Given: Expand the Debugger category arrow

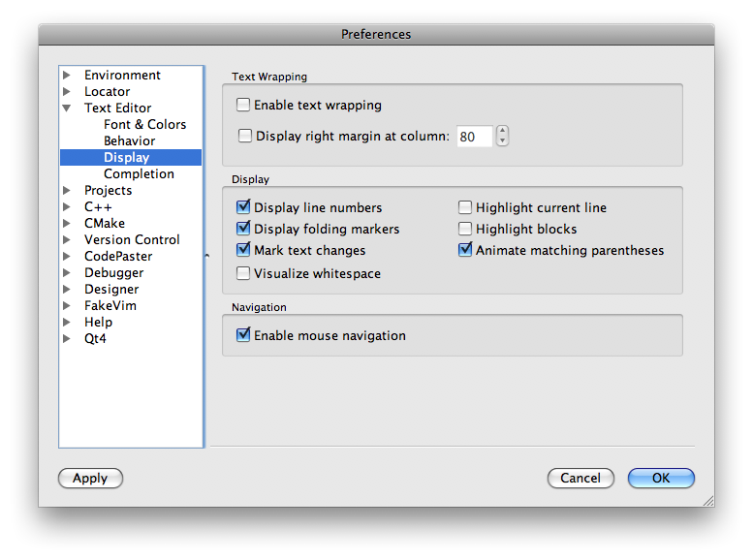Looking at the screenshot, I should pyautogui.click(x=67, y=273).
